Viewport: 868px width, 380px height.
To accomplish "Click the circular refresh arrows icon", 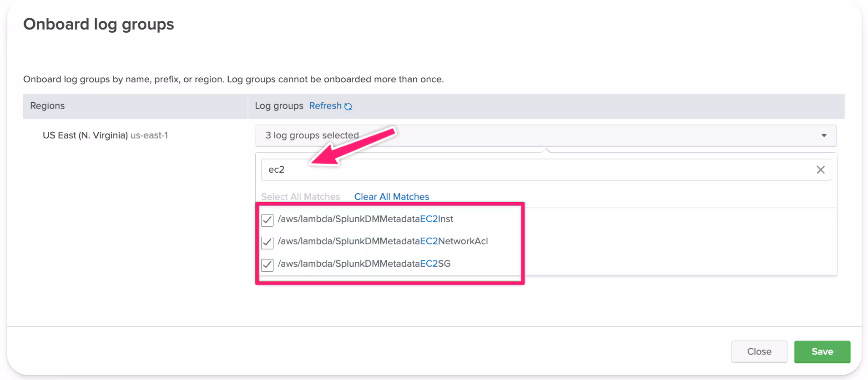I will (x=348, y=106).
